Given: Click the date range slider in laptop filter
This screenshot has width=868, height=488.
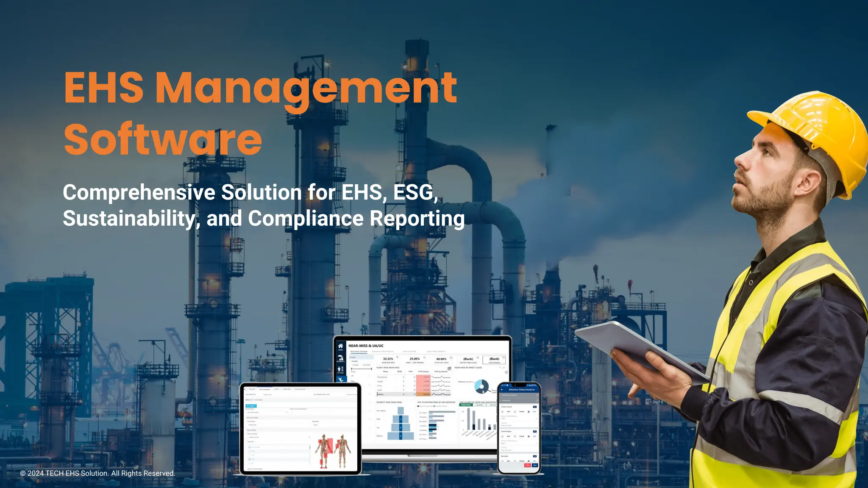Looking at the screenshot, I should (361, 369).
